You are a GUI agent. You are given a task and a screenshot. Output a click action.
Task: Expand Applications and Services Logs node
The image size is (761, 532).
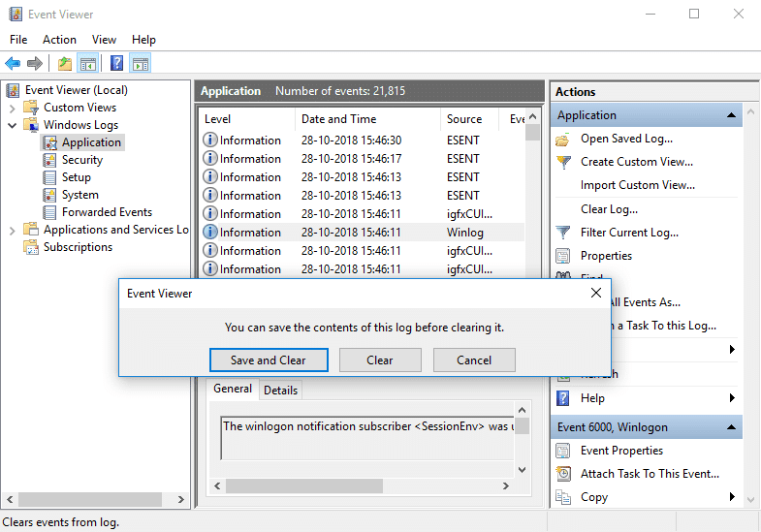[13, 230]
